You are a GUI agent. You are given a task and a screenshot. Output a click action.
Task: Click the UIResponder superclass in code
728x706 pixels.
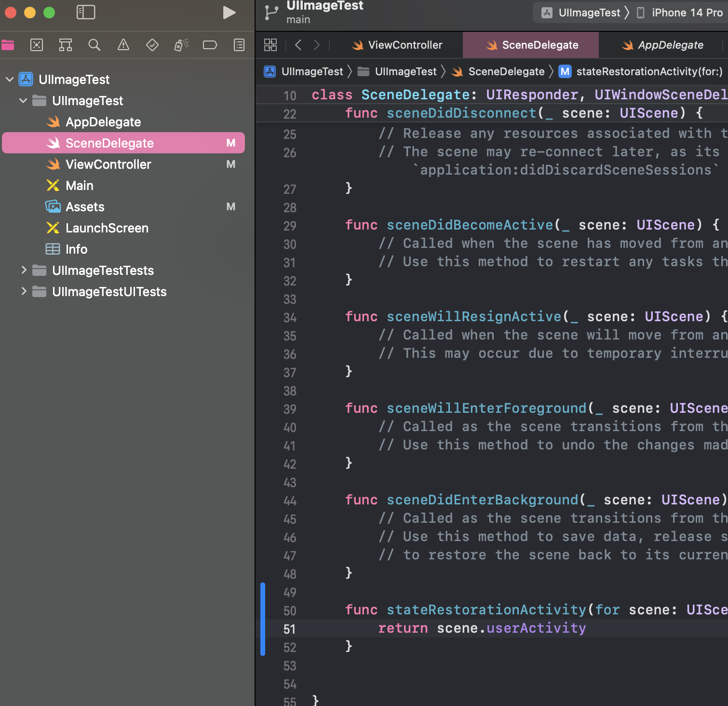pos(532,95)
